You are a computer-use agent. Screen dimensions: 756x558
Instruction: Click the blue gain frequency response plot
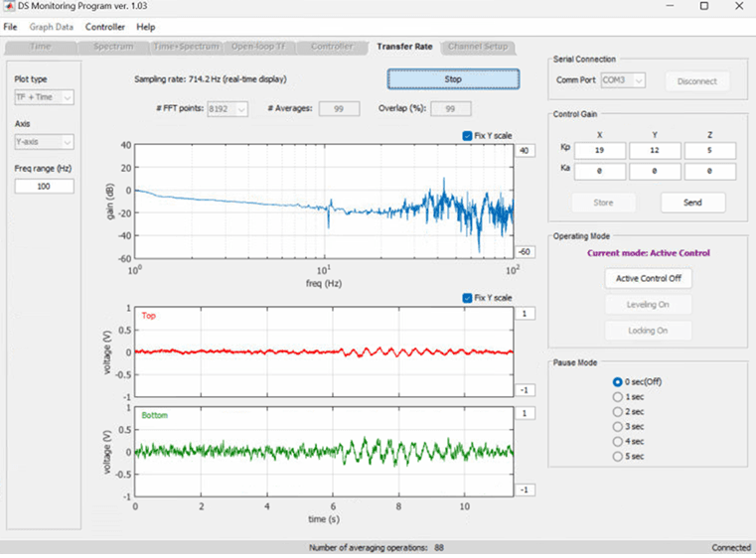[324, 202]
